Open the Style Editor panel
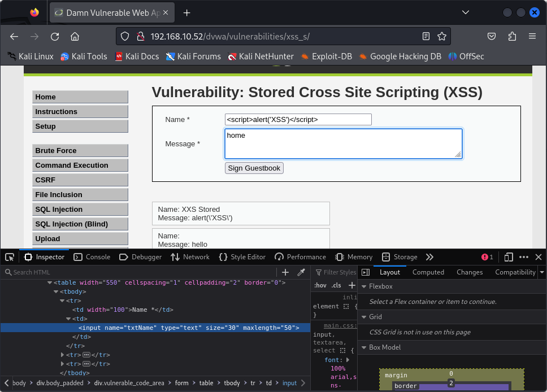 pos(242,257)
